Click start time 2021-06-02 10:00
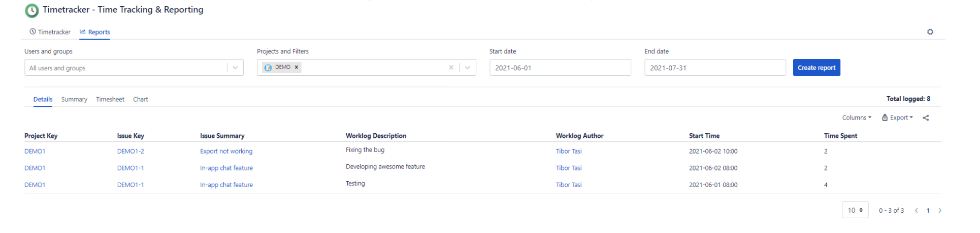The image size is (980, 233). [x=713, y=151]
